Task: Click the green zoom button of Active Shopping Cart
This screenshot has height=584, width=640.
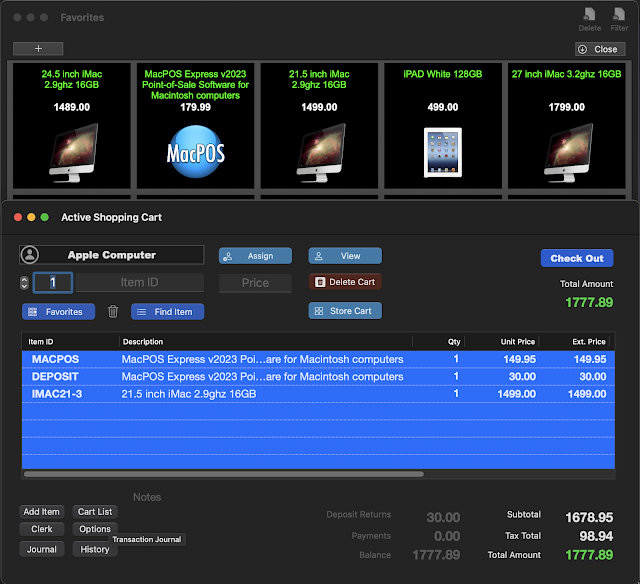Action: click(44, 217)
